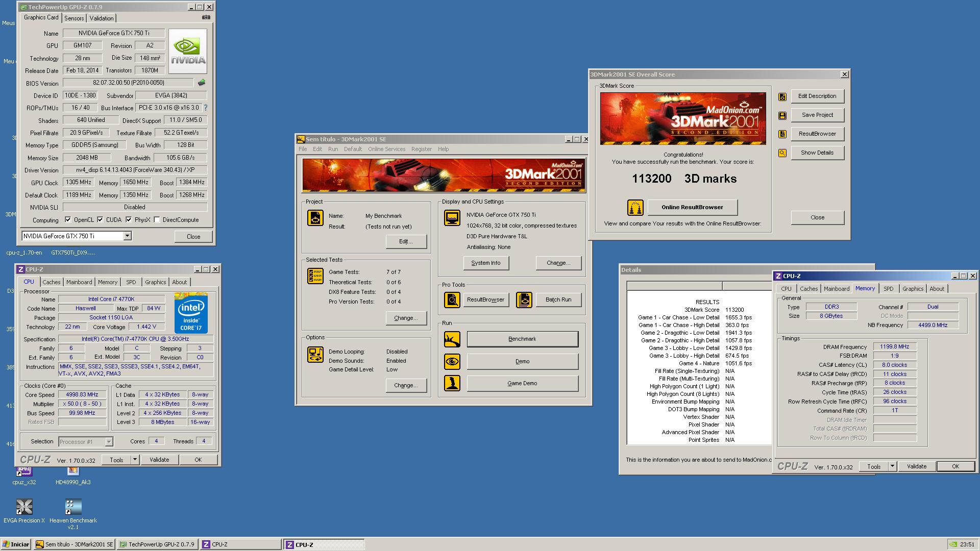Click the Selected Tests checklist icon

tap(315, 276)
